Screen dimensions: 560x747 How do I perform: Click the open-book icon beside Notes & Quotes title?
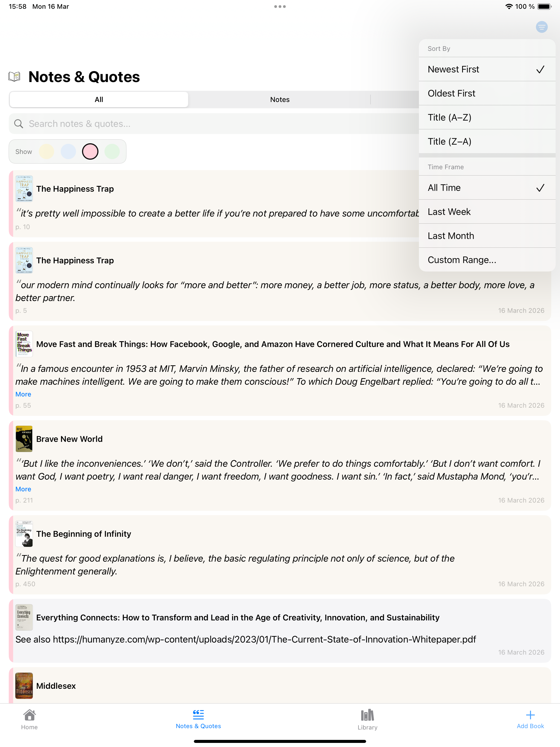(x=14, y=76)
